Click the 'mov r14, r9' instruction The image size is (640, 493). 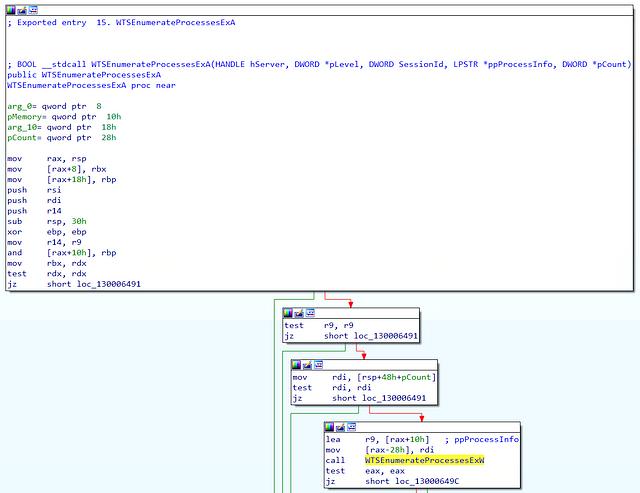44,242
